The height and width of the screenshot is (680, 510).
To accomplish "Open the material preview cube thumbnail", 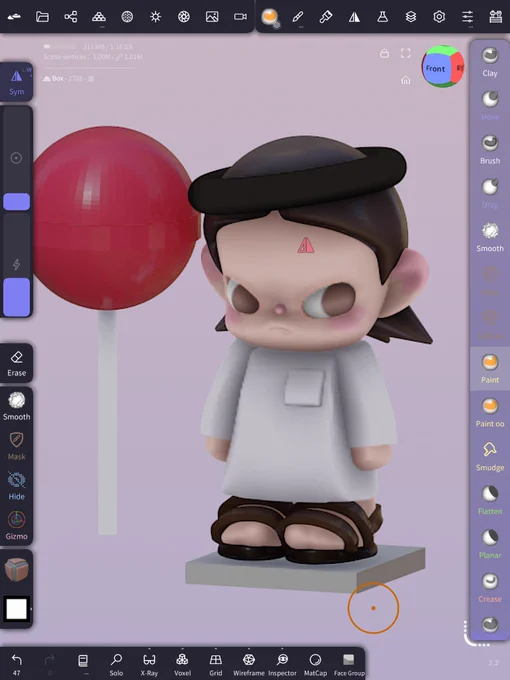I will [16, 569].
